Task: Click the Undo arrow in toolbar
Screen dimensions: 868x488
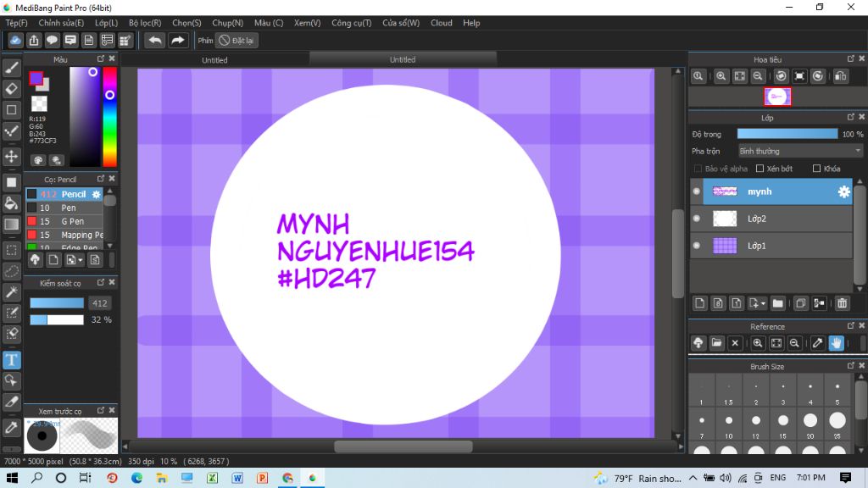Action: (x=155, y=41)
